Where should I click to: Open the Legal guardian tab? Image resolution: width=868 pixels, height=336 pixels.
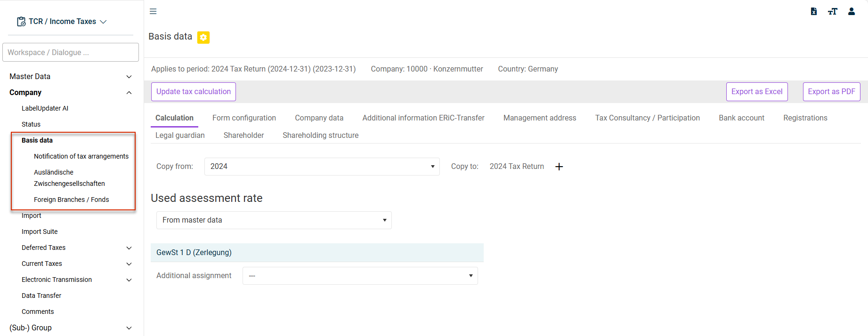click(x=180, y=135)
